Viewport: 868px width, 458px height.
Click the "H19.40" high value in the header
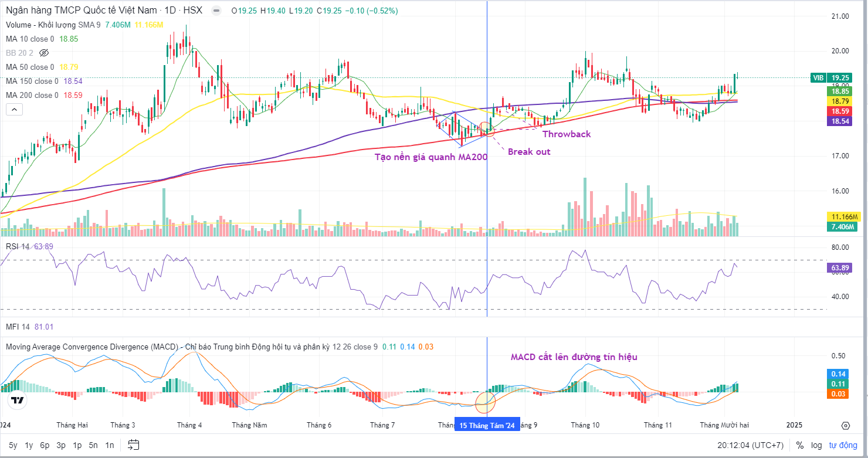273,11
